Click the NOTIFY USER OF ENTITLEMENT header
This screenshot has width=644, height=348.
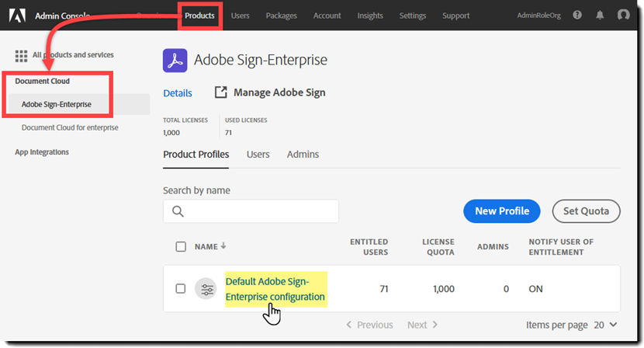tap(561, 247)
